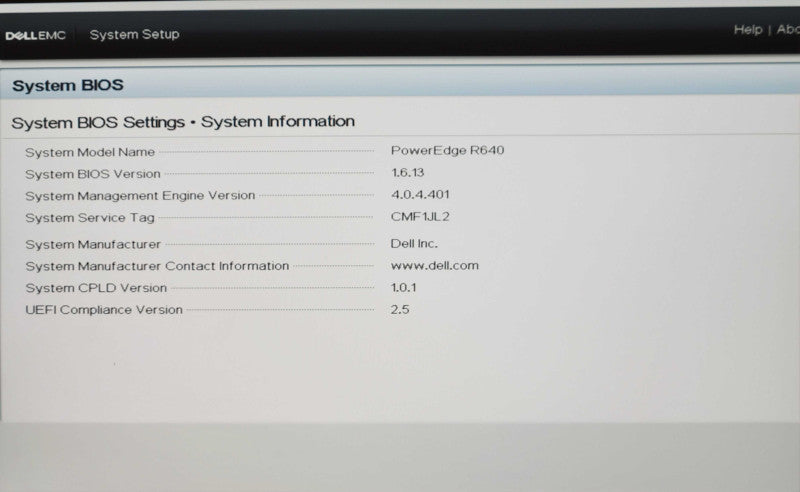Click the CMF1JL2 service tag value
Viewport: 800px width, 492px height.
tap(420, 216)
